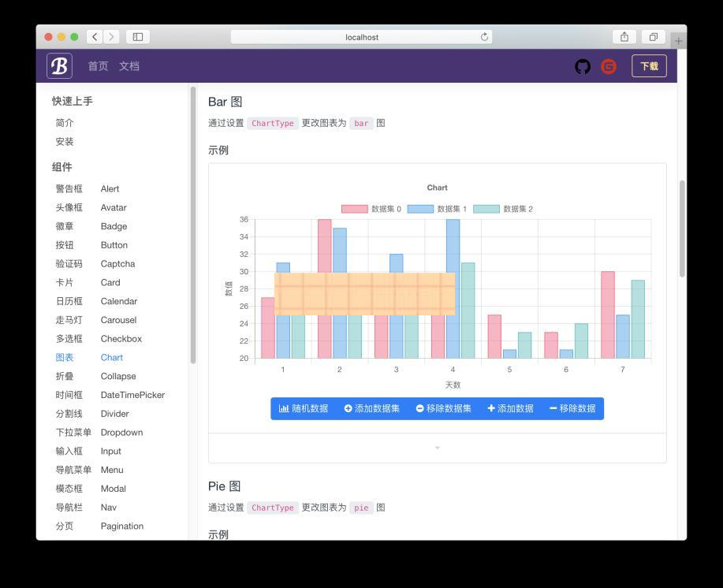723x588 pixels.
Task: Open the Safari share icon
Action: pos(625,36)
